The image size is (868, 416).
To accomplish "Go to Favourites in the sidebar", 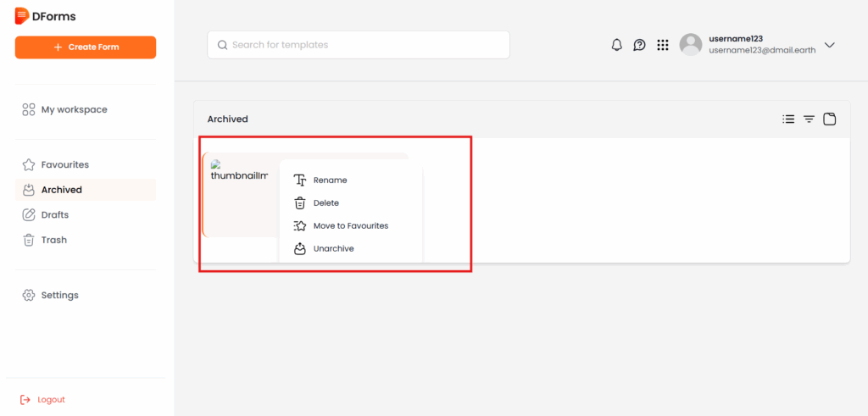I will coord(64,164).
